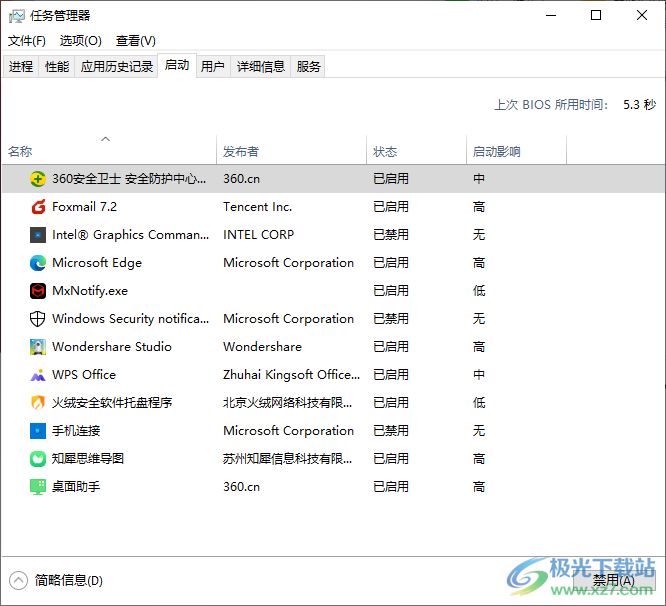Open the 文件(F) menu

[x=27, y=41]
